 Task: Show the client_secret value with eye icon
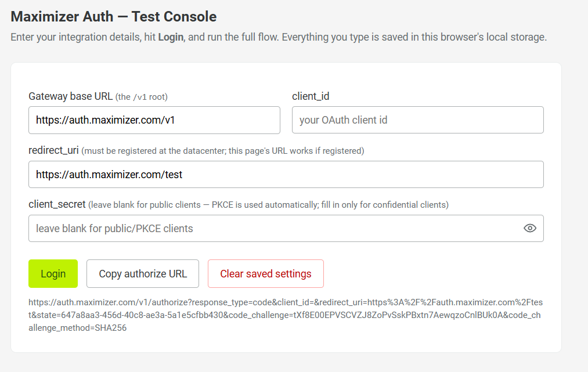pyautogui.click(x=529, y=228)
